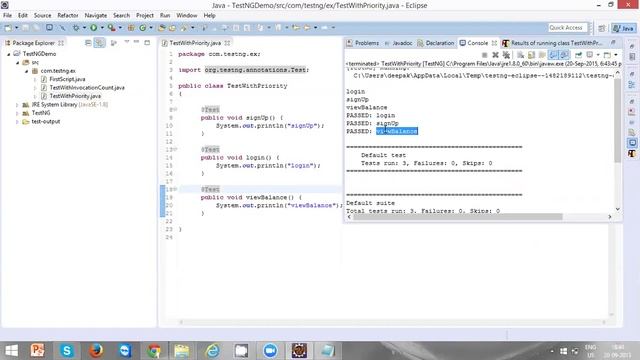Open Display Selected Console dropdown arrow
This screenshot has width=640, height=360.
[598, 55]
